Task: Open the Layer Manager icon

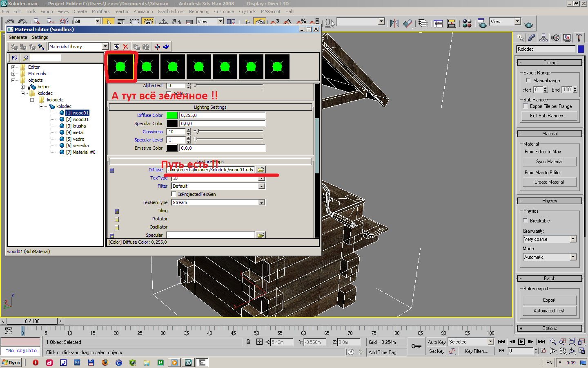Action: [423, 23]
